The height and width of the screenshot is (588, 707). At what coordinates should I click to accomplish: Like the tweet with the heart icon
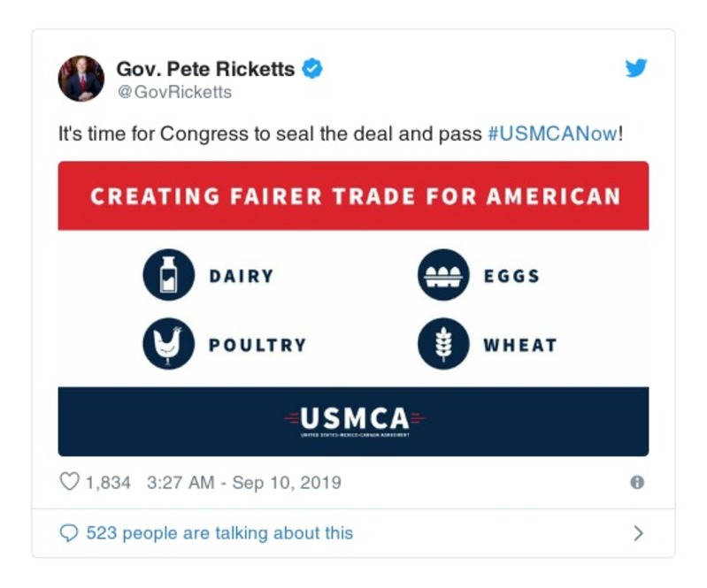coord(69,482)
